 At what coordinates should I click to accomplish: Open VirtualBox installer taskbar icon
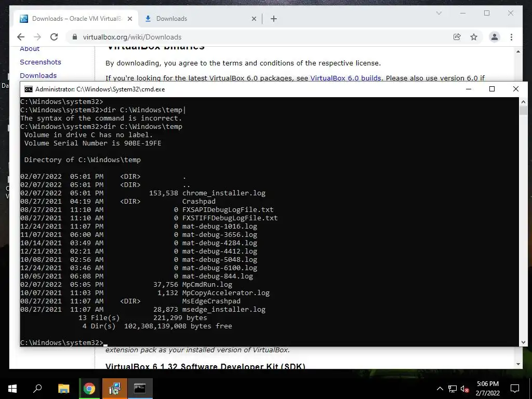pyautogui.click(x=115, y=389)
